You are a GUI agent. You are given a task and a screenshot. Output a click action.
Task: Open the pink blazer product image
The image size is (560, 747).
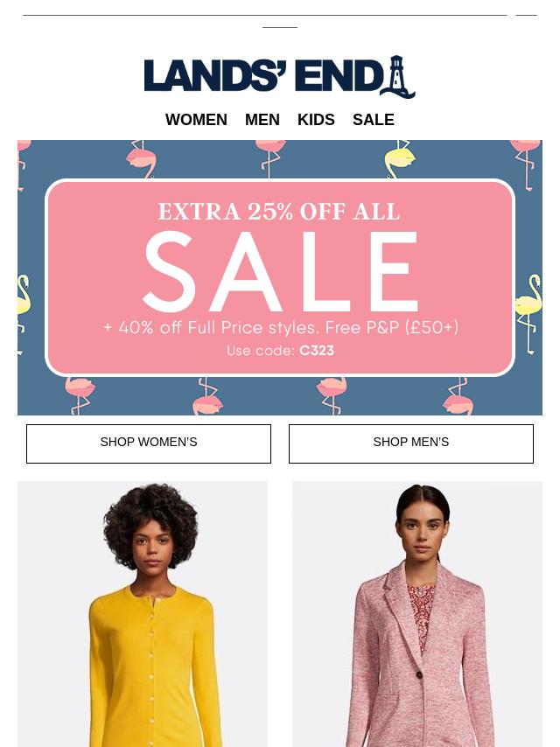click(417, 614)
